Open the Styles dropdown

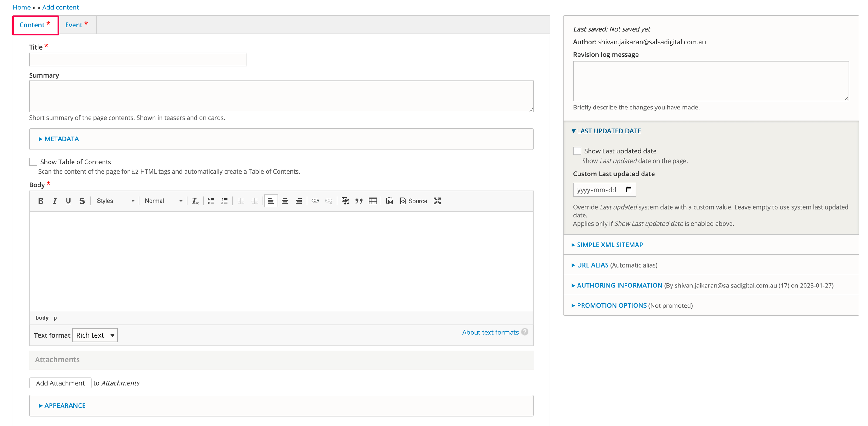point(115,201)
